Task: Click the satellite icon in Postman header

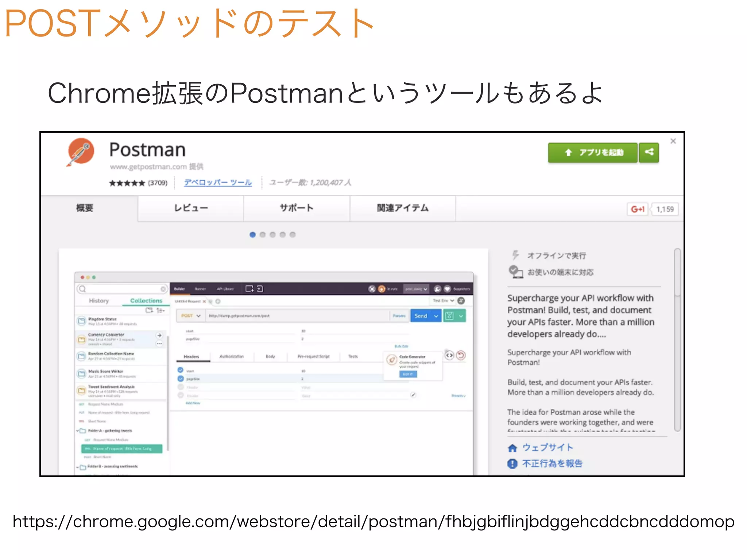Action: [x=372, y=289]
